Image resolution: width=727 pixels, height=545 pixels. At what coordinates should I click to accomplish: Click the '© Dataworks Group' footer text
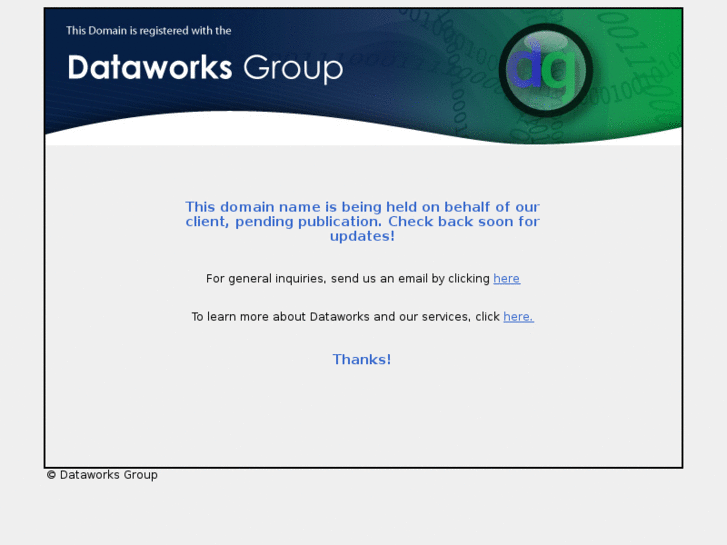click(102, 475)
